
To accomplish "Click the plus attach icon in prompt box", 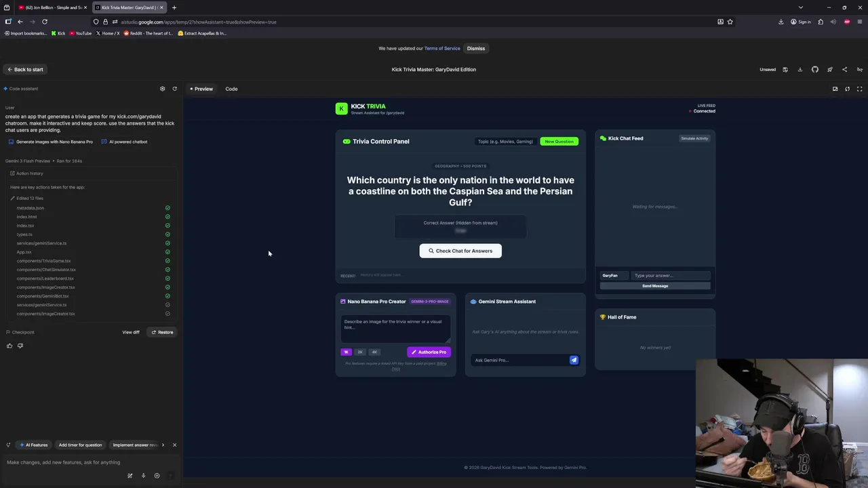I will point(157,476).
